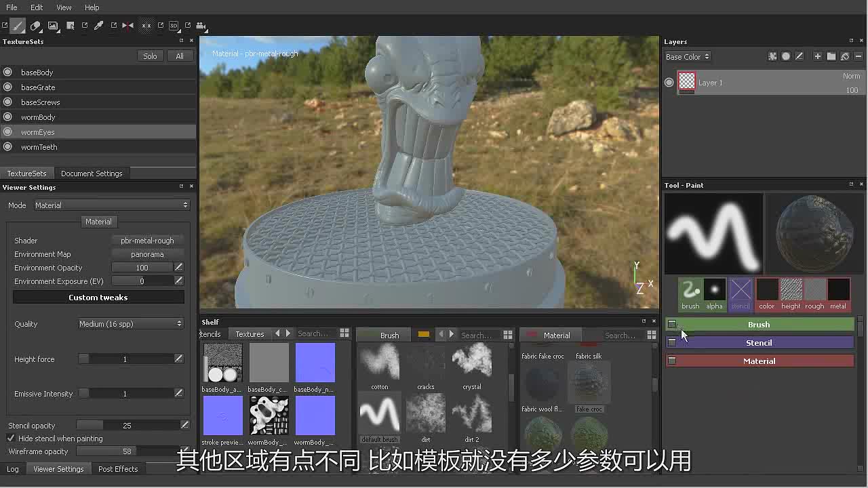Select the Fake croc material thumbnail

pos(589,383)
